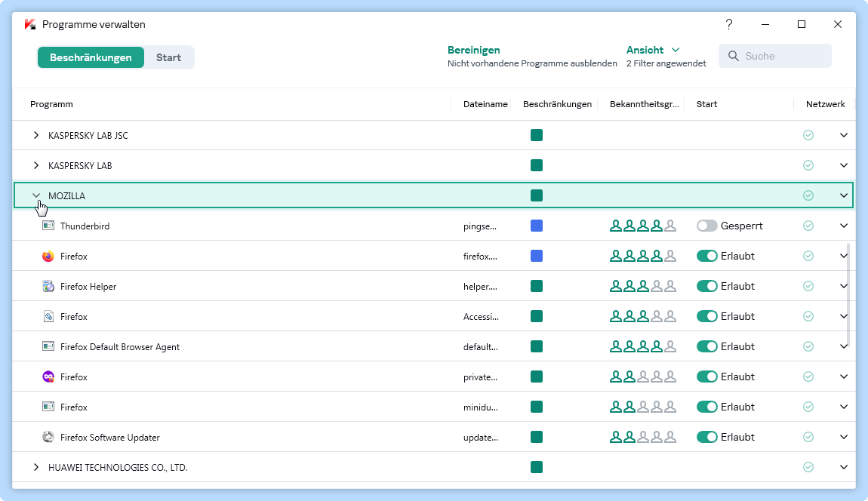The height and width of the screenshot is (501, 868).
Task: Click the Kaspersky logo in title bar
Action: (30, 24)
